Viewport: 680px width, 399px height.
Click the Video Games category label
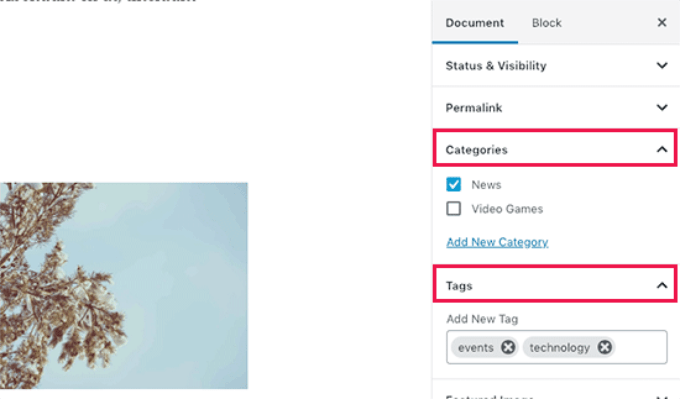[507, 209]
